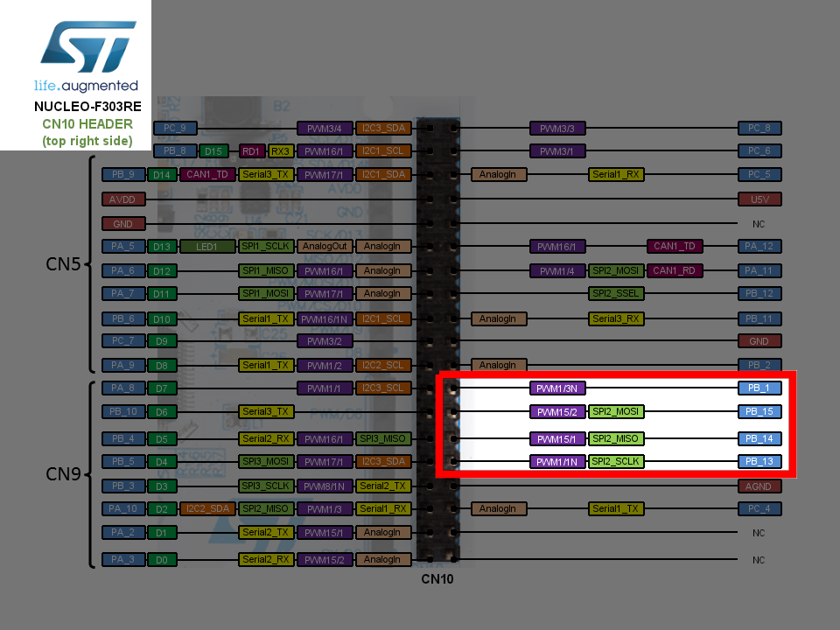The image size is (840, 630).
Task: Select the AnalogOut label on the PA_5 row
Action: tap(325, 246)
